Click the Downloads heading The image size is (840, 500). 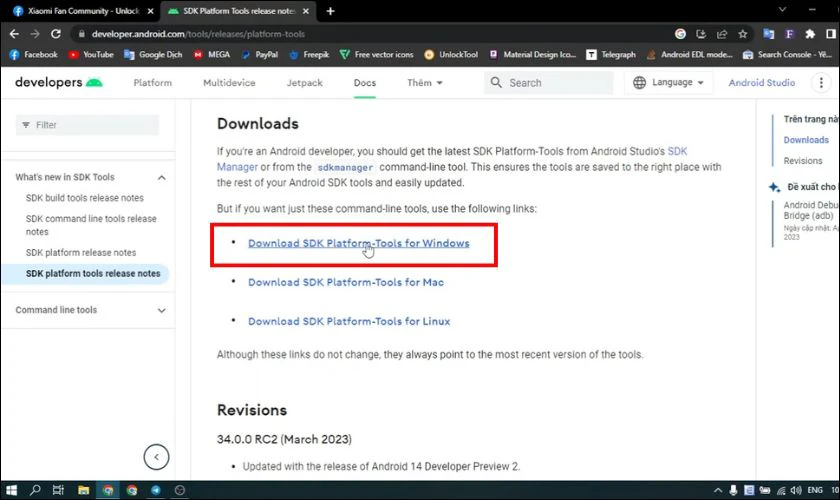click(x=258, y=124)
